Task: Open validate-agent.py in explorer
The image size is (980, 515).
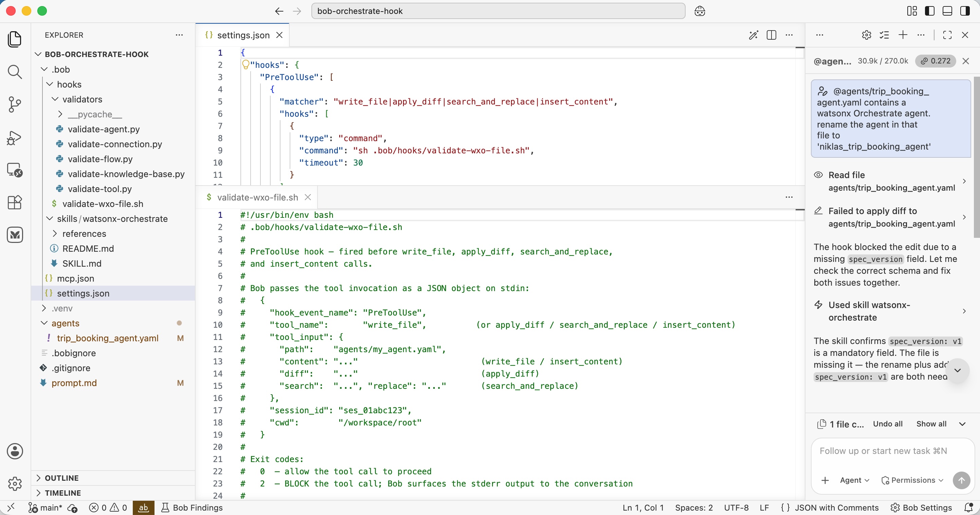Action: click(113, 129)
